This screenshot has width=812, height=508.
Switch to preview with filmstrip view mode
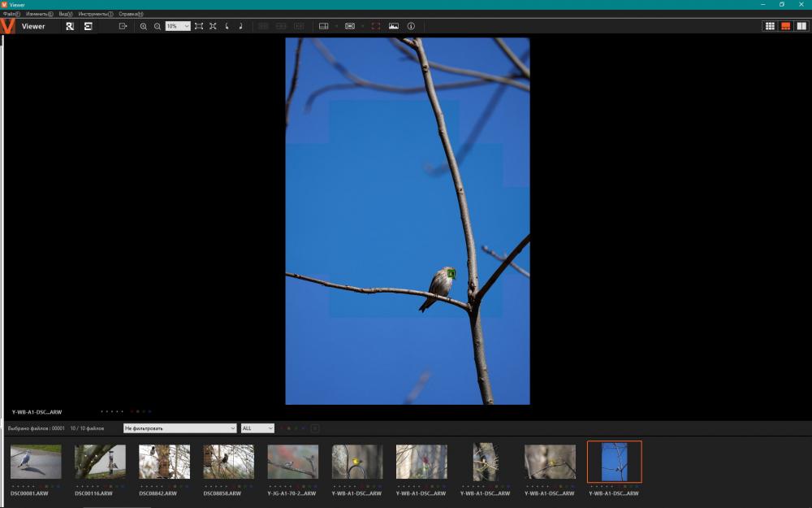point(785,26)
